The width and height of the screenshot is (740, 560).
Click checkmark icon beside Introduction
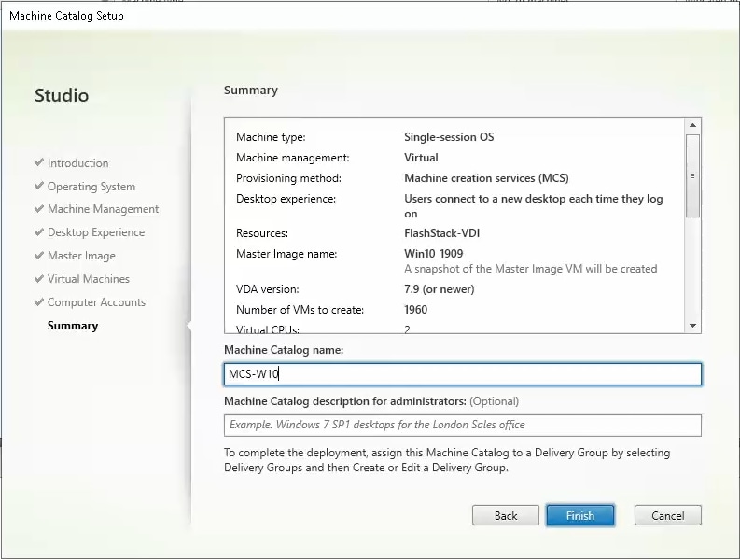(39, 162)
